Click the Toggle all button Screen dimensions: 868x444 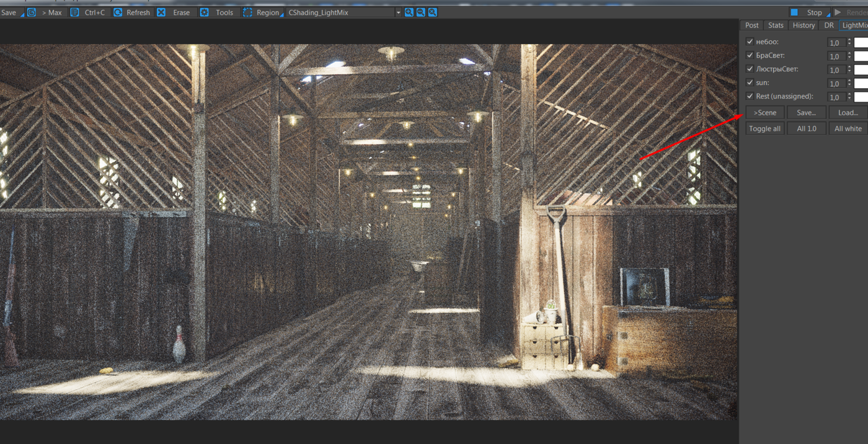(765, 128)
